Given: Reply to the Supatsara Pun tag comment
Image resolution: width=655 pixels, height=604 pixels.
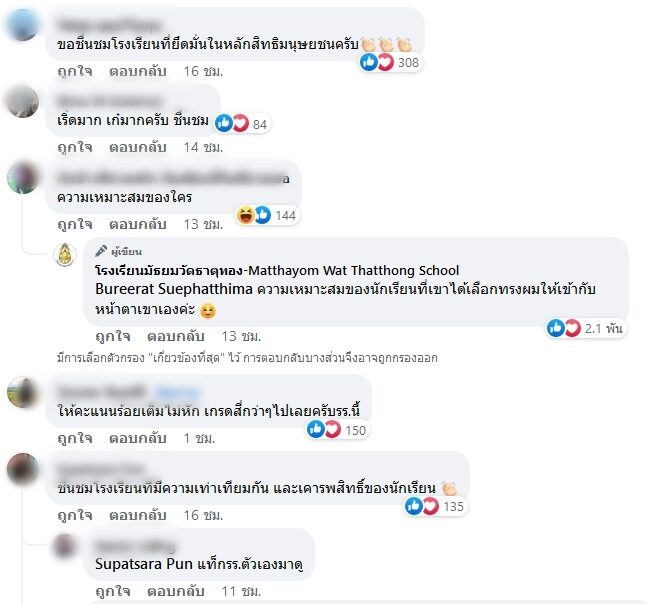Looking at the screenshot, I should 175,591.
